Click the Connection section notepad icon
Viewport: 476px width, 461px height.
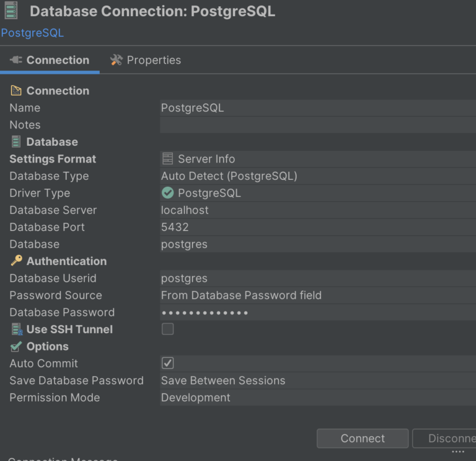[16, 91]
